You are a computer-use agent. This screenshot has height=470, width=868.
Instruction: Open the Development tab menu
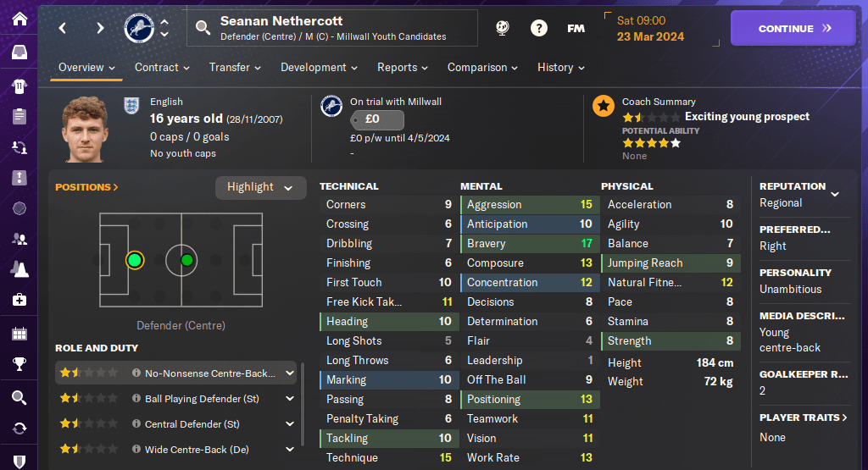point(319,67)
